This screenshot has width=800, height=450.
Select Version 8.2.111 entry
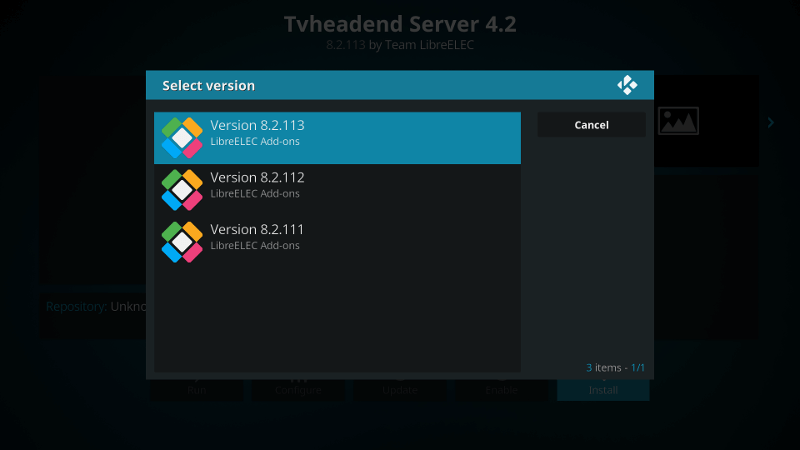(x=337, y=242)
